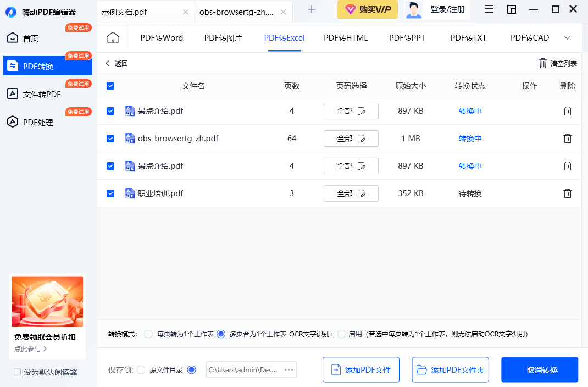Open page selection 全部 for 职业培训.pdf
588x387 pixels.
(351, 193)
